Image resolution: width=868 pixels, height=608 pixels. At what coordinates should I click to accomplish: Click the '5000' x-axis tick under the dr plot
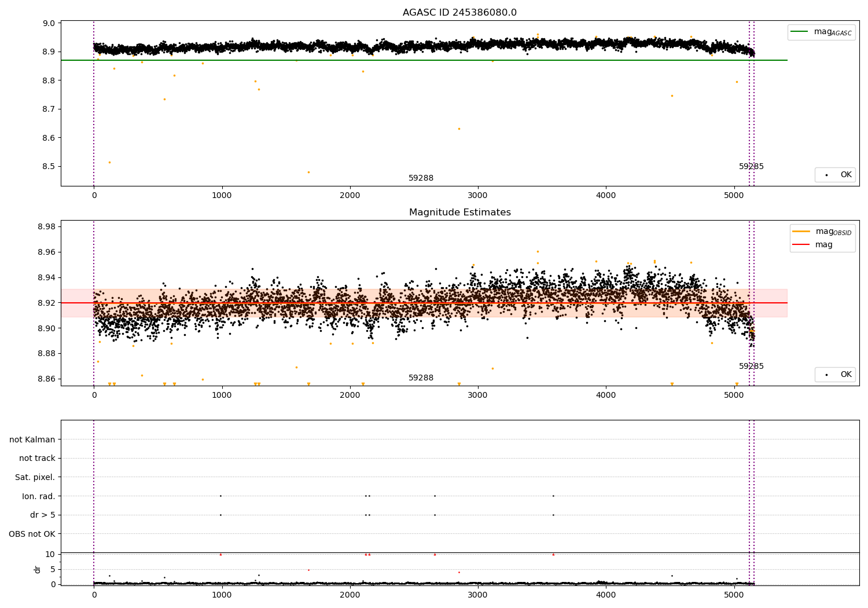tap(734, 595)
